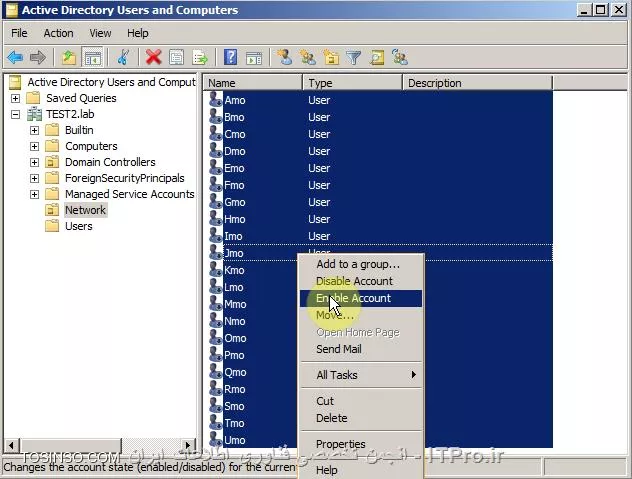Viewport: 632px width, 479px height.
Task: Click the Cut scissors toolbar icon
Action: coord(123,57)
